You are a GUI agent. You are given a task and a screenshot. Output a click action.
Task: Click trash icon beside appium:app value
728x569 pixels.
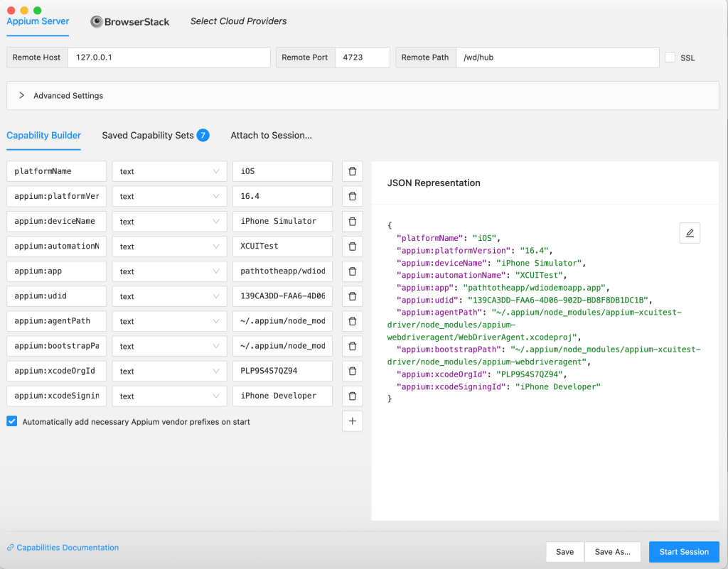[352, 271]
